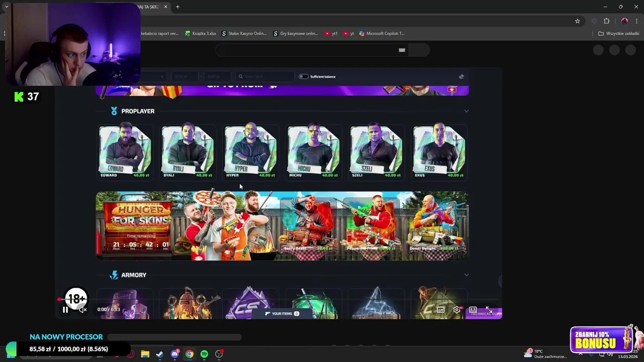
Task: Toggle video subtitles icon
Action: pos(441,310)
